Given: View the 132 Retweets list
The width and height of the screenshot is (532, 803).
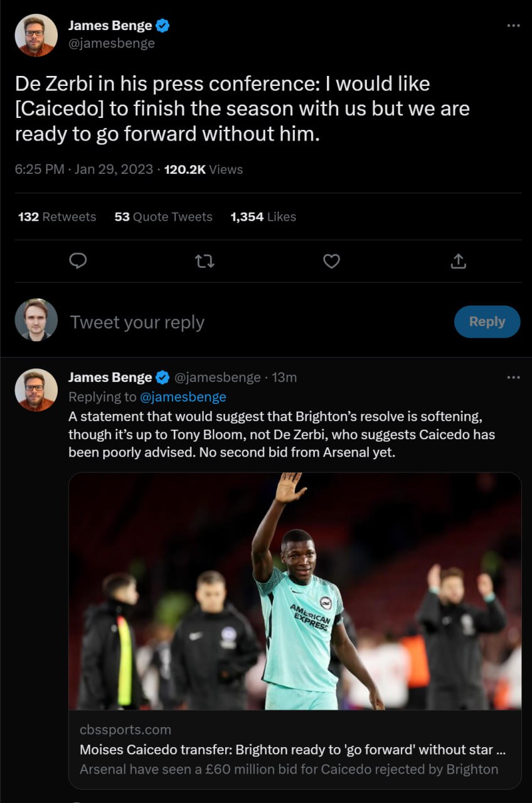Looking at the screenshot, I should [x=57, y=217].
